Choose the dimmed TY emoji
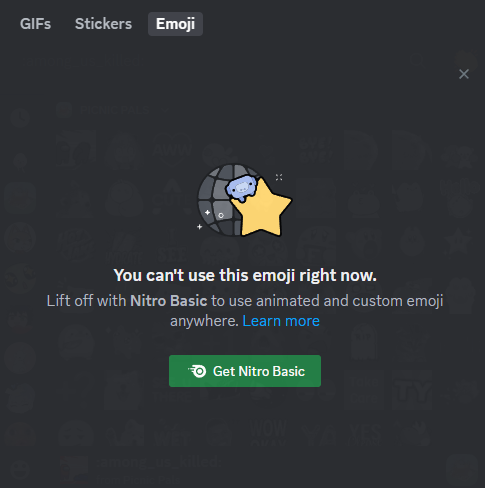 412,390
